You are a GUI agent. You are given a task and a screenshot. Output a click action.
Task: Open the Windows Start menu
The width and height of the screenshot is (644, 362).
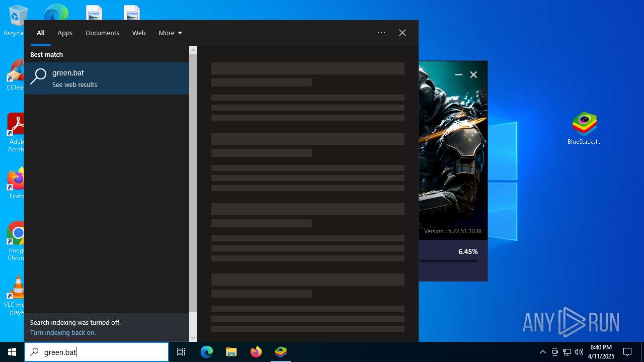(12, 352)
